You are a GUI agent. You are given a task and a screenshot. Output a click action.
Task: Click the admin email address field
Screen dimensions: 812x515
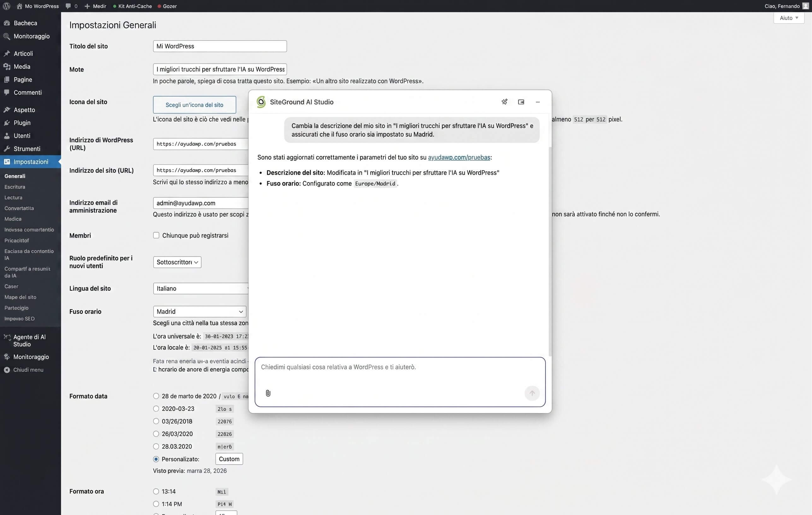(x=201, y=203)
